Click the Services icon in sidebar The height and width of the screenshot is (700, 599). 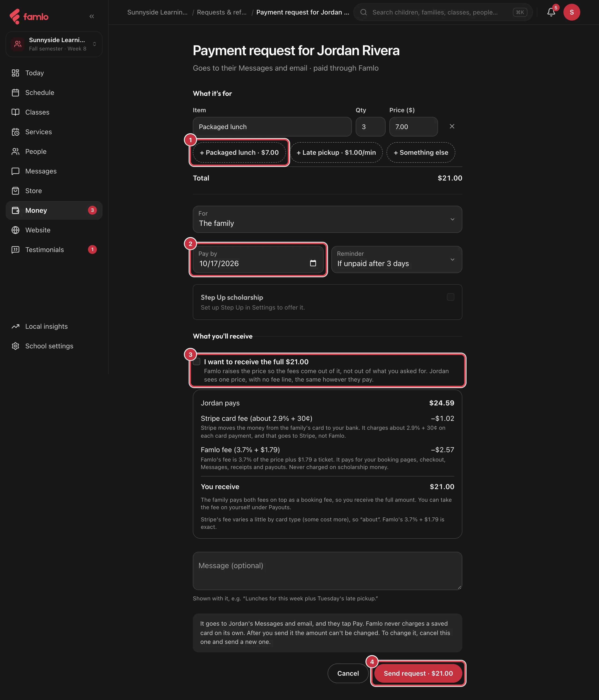click(15, 132)
